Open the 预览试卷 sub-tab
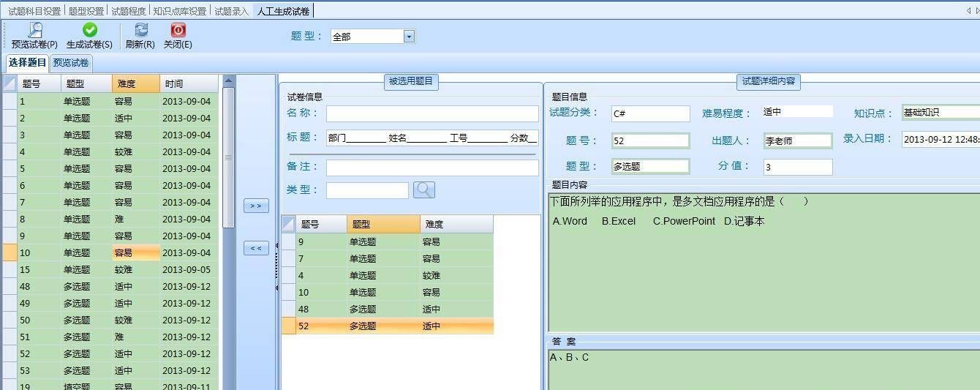 71,63
